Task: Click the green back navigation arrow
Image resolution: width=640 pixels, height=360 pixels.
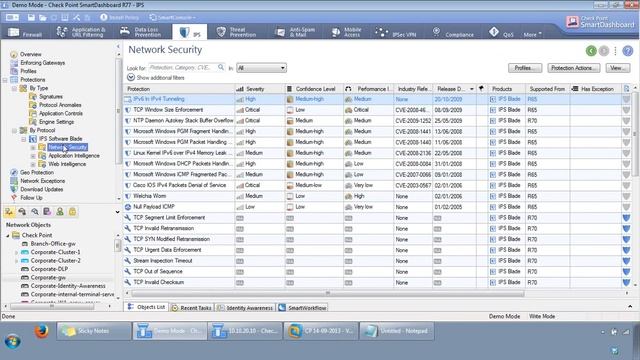Action: click(x=591, y=51)
